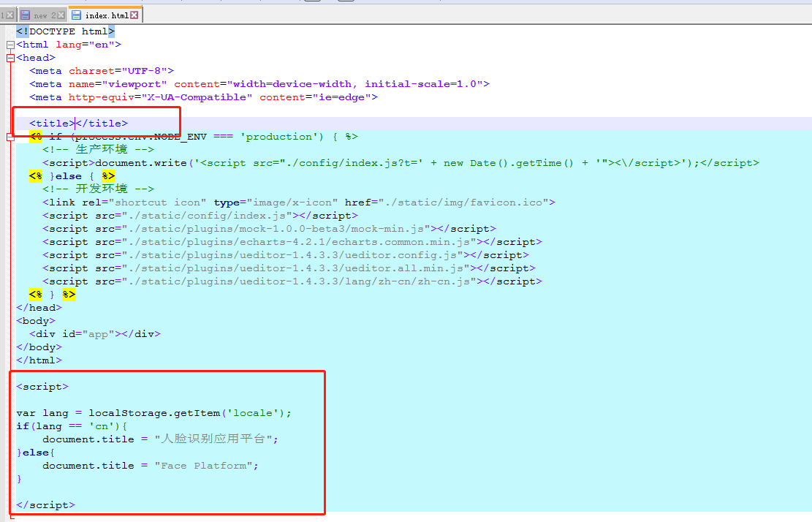
Task: Click the closing '</title>' tag
Action: 102,124
